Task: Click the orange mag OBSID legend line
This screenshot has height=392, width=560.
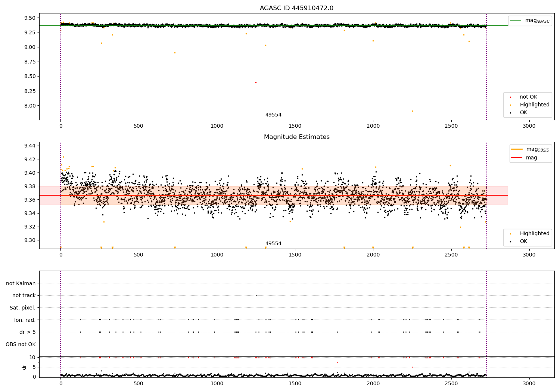Action: coord(517,149)
